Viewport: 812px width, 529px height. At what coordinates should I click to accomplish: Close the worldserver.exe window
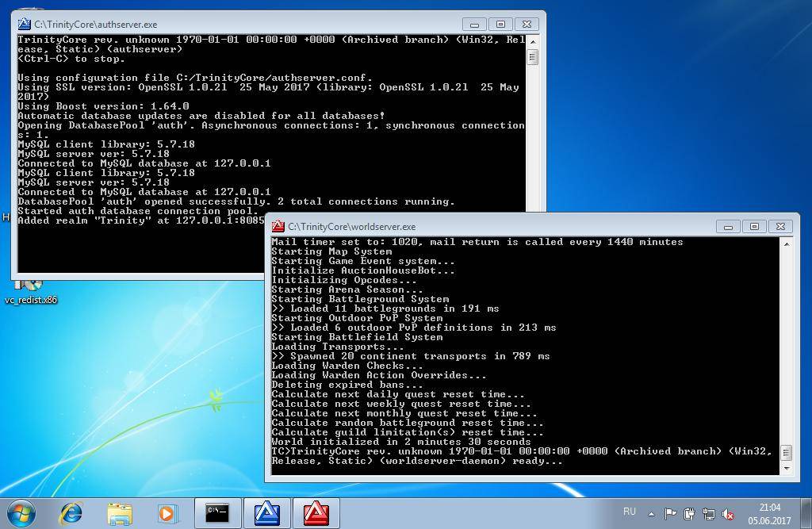tap(780, 226)
